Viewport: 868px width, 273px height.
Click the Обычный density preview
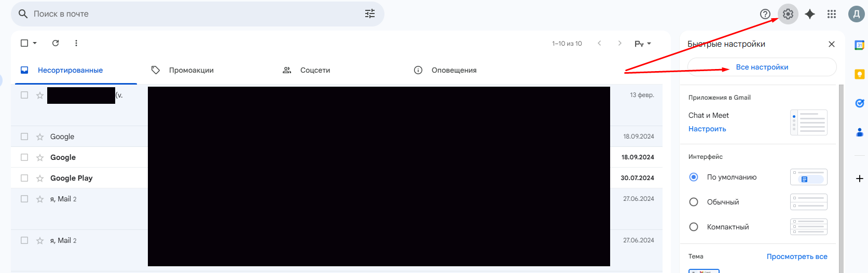[809, 202]
